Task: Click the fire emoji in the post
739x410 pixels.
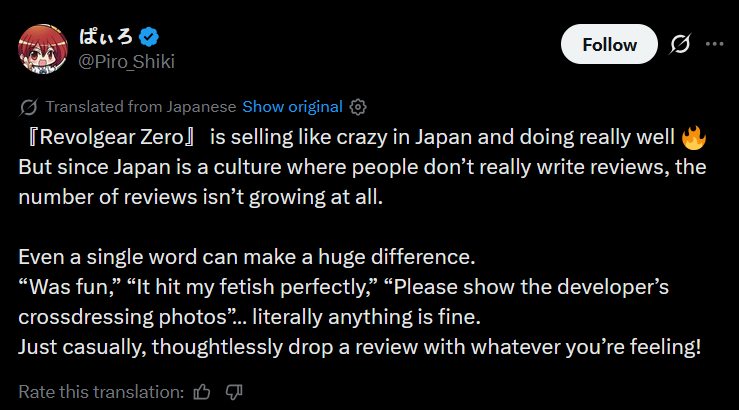Action: pyautogui.click(x=693, y=137)
